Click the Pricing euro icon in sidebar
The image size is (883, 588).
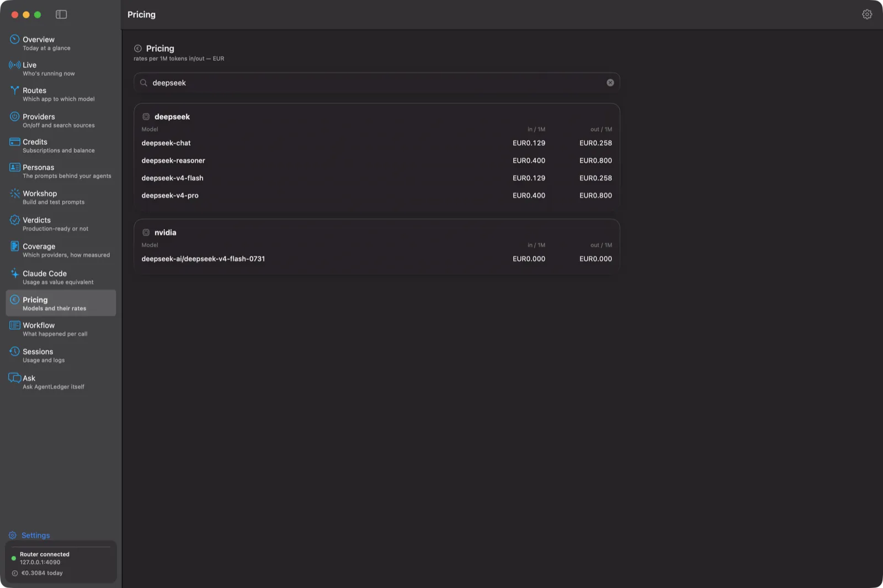coord(14,300)
